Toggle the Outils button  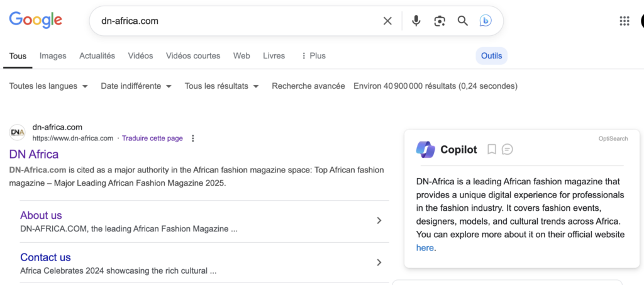[x=492, y=56]
